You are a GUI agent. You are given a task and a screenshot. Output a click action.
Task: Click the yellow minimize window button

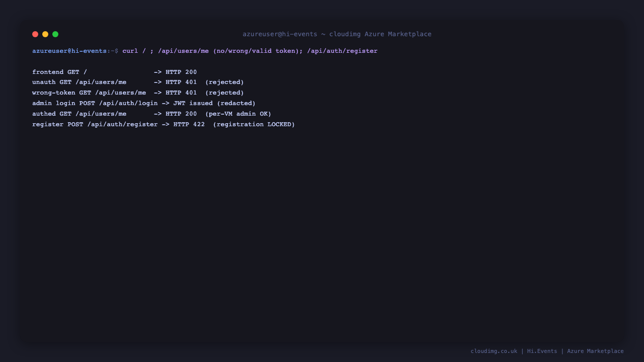pos(45,34)
